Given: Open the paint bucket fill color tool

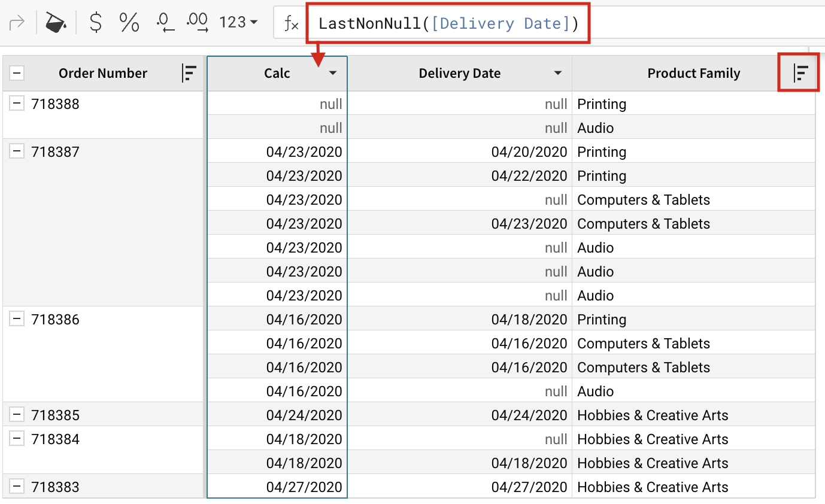Looking at the screenshot, I should 56,23.
